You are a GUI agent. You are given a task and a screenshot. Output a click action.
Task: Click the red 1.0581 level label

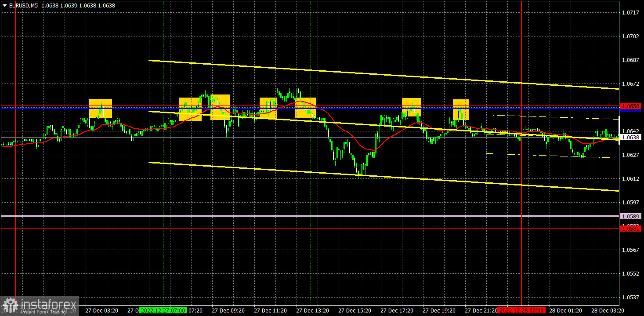point(630,229)
